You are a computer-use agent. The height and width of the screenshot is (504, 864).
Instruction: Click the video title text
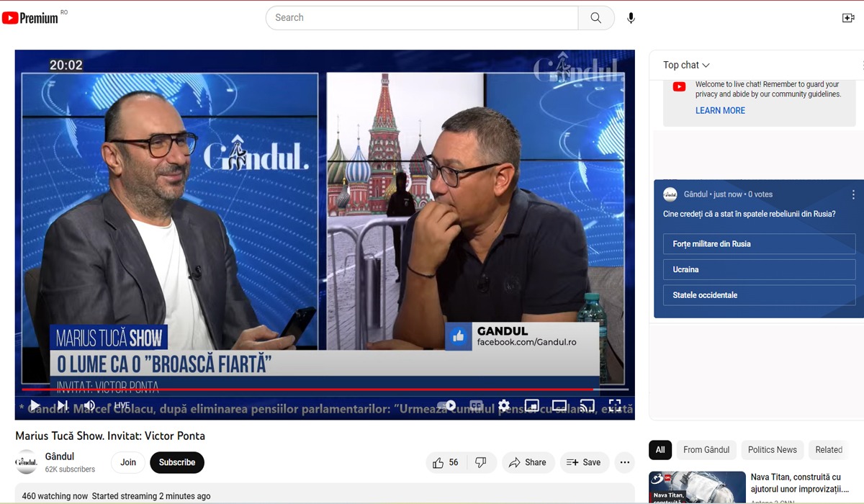point(110,436)
